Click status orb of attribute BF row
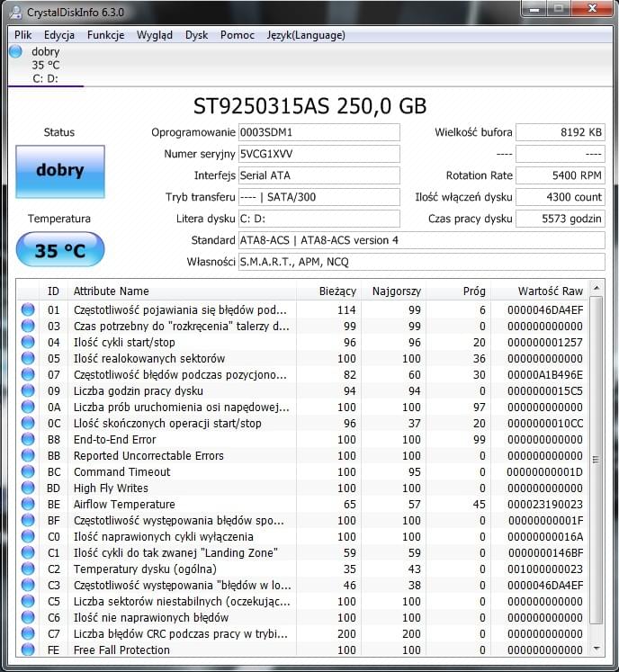The image size is (619, 672). pyautogui.click(x=28, y=520)
